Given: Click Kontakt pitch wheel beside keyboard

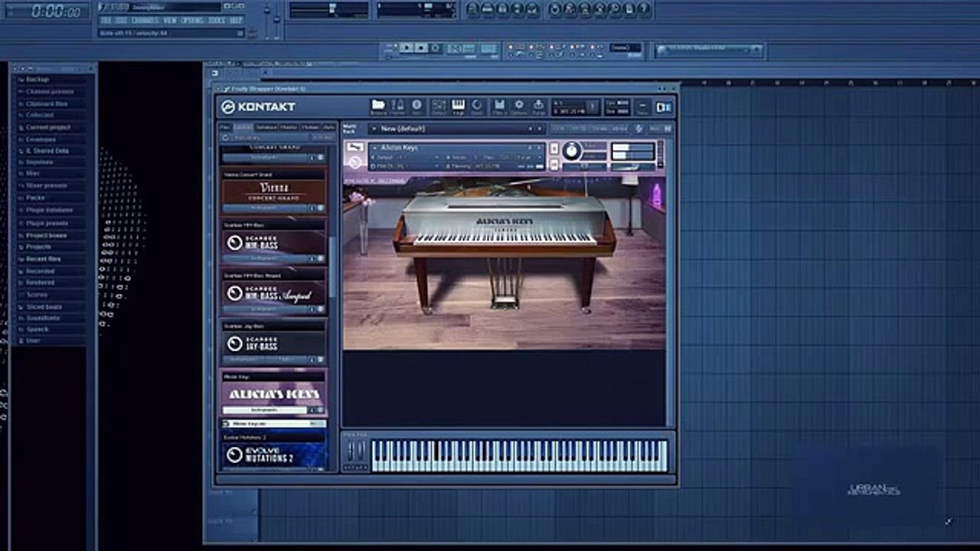Looking at the screenshot, I should point(351,452).
